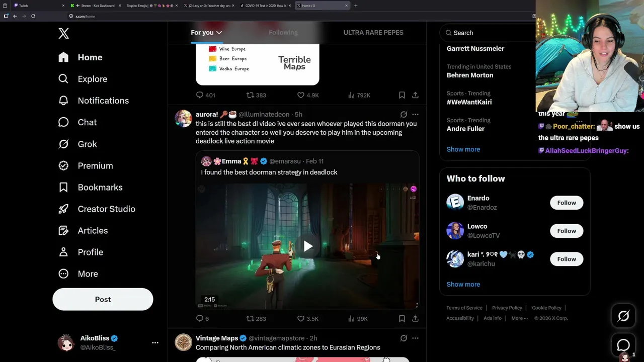Screen dimensions: 644x362
Task: Open the floating Grok button
Action: click(x=623, y=316)
